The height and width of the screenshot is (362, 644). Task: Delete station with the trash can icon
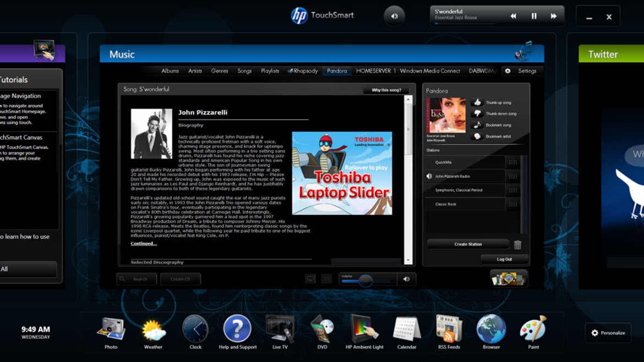click(x=517, y=245)
